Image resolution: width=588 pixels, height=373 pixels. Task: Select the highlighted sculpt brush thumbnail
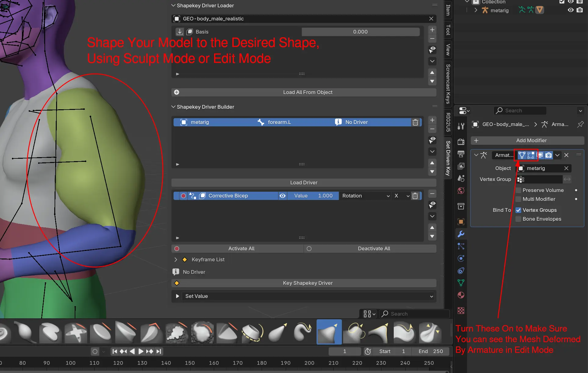(329, 332)
